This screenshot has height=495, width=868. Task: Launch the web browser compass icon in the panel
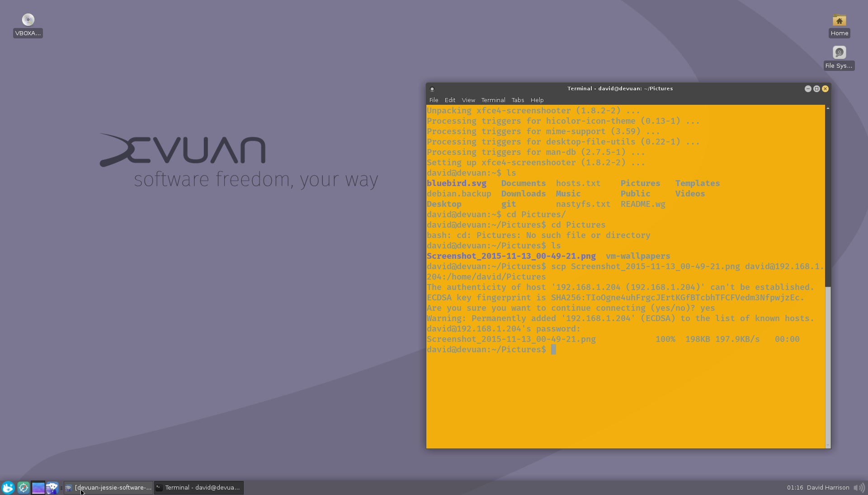coord(24,488)
